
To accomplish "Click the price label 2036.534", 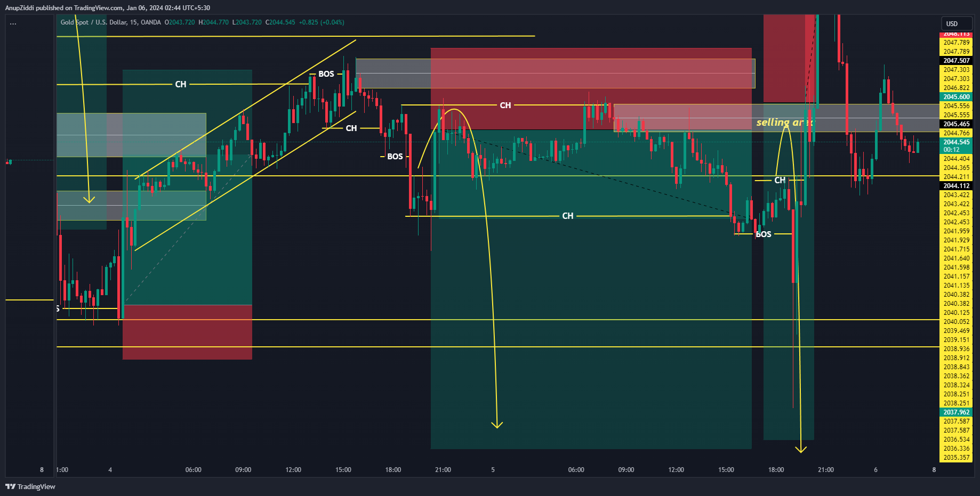I will [x=957, y=440].
